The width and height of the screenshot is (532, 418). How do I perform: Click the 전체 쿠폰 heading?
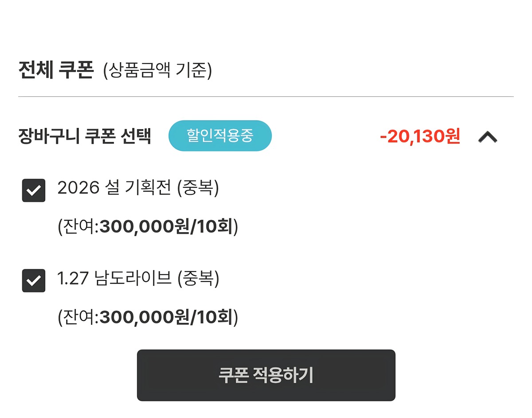(56, 70)
